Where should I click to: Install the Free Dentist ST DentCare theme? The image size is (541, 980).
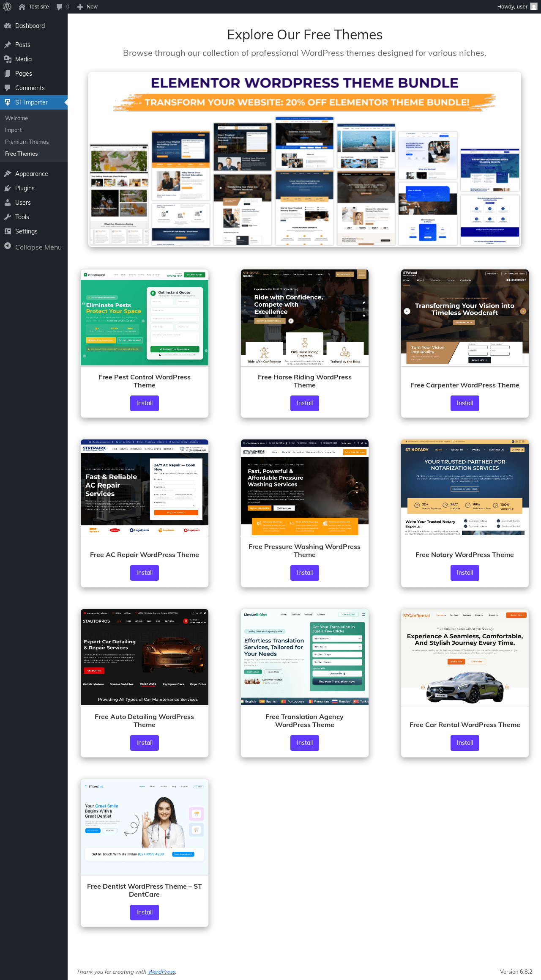145,912
